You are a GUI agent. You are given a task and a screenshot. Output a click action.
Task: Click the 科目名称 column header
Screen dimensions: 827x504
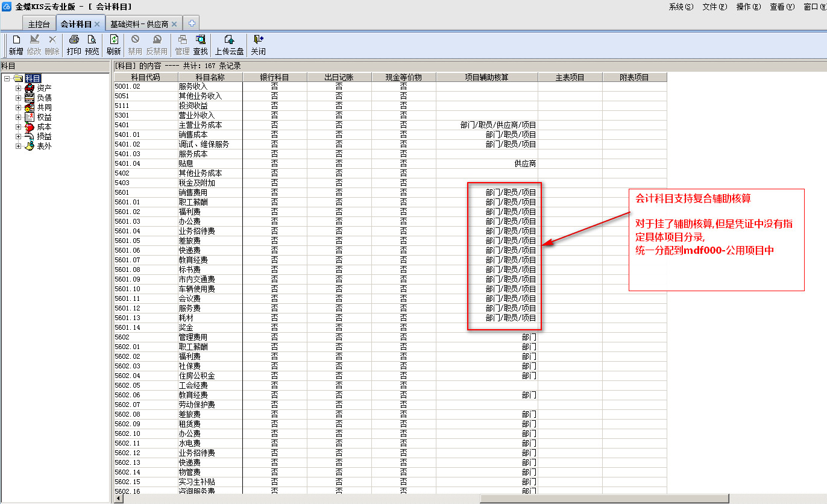click(210, 77)
